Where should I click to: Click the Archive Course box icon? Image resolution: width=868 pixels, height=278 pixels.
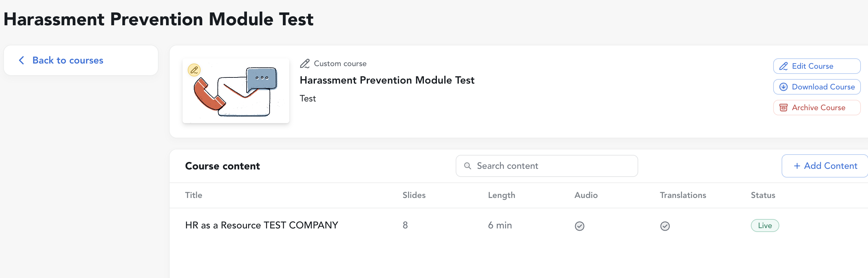[784, 108]
